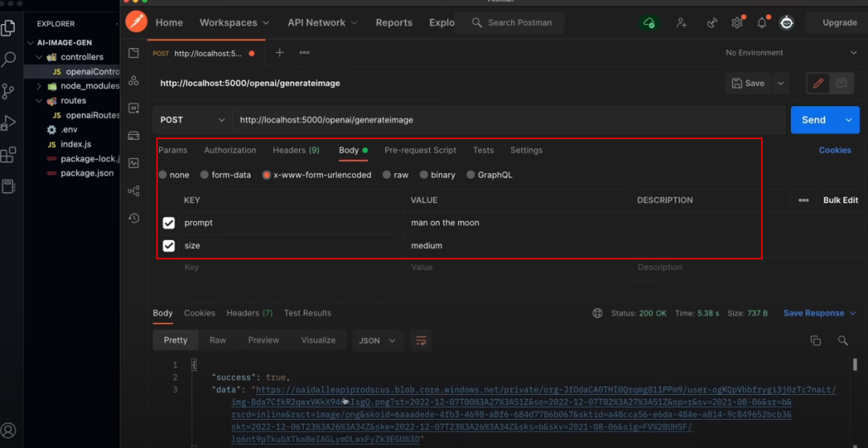Open the POST method dropdown
Screen dimensions: 868x448
[193, 120]
